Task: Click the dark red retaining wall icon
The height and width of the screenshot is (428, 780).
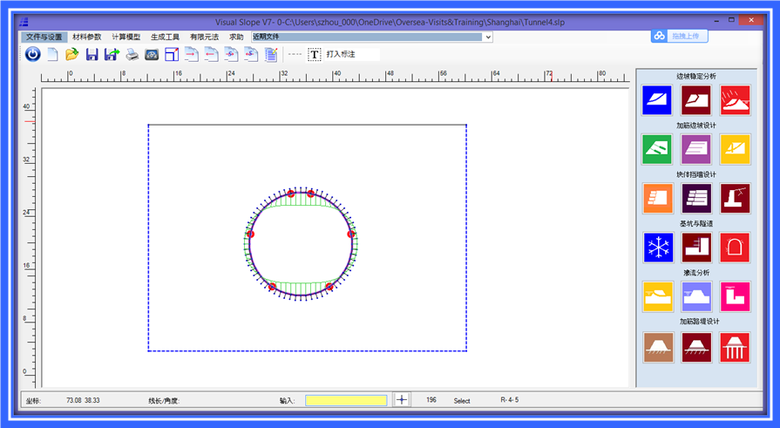Action: 735,197
